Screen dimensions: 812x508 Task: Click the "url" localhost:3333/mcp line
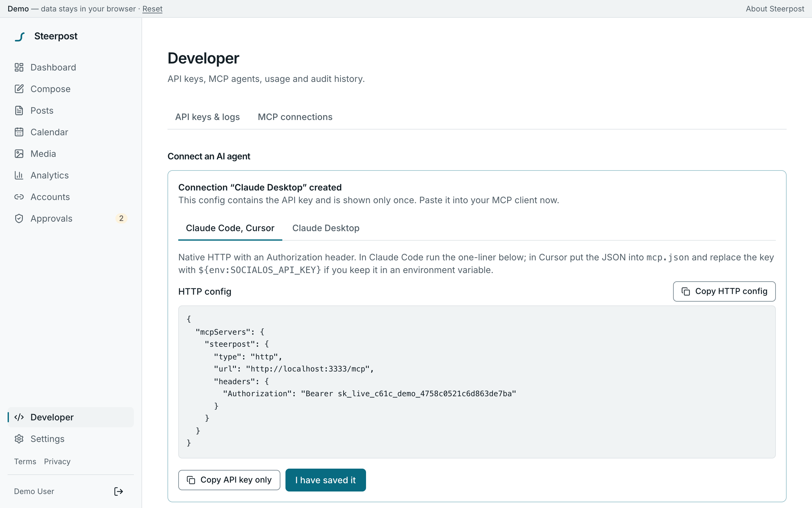pos(294,369)
